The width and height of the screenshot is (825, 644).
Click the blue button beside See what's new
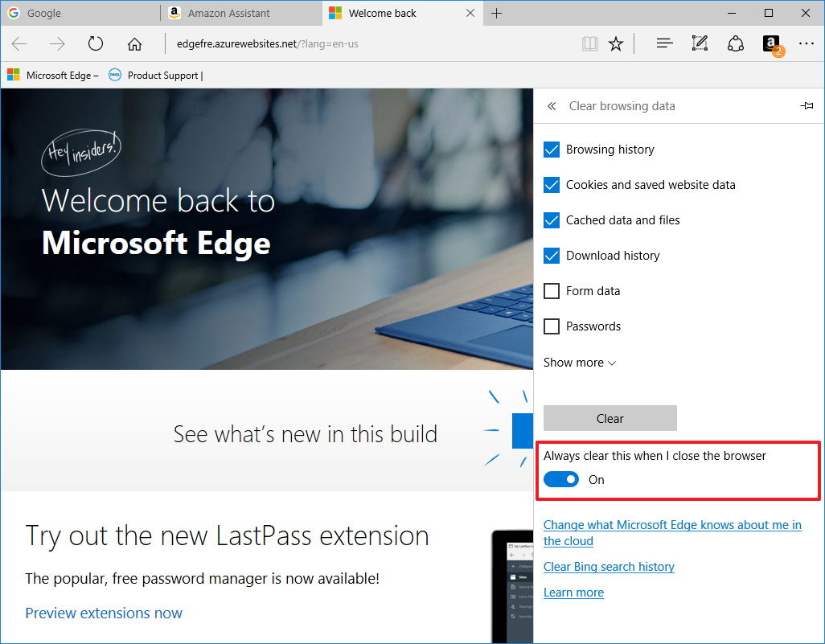click(523, 430)
